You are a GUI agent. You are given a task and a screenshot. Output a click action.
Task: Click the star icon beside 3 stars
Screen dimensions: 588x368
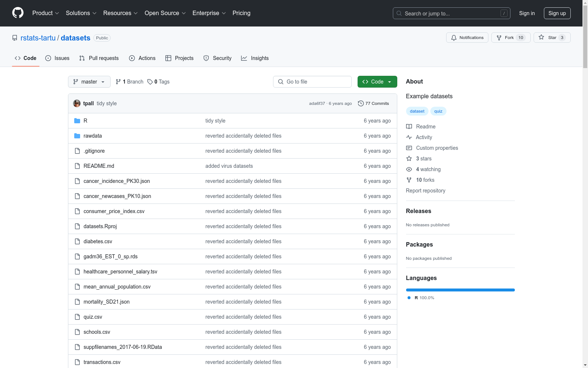[409, 159]
